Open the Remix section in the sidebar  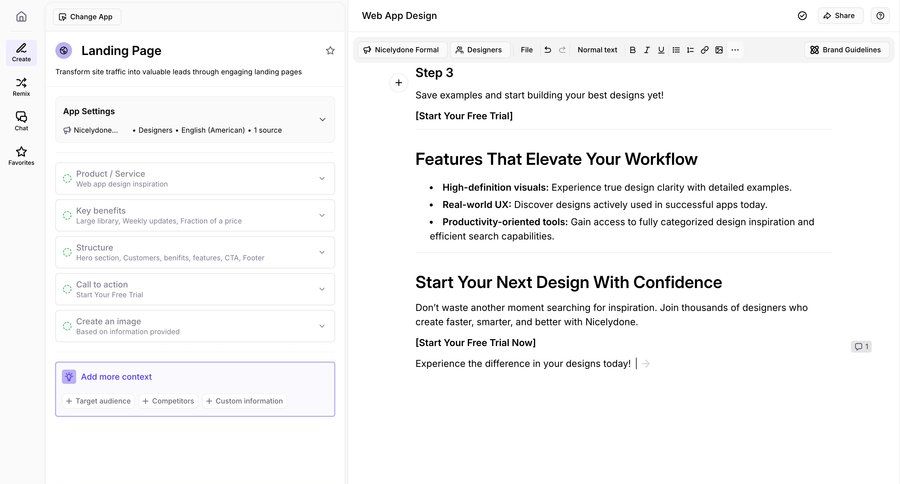[21, 87]
